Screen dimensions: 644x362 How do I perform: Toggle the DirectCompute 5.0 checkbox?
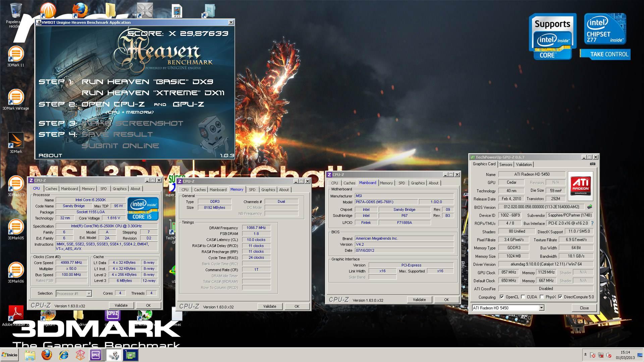(560, 297)
